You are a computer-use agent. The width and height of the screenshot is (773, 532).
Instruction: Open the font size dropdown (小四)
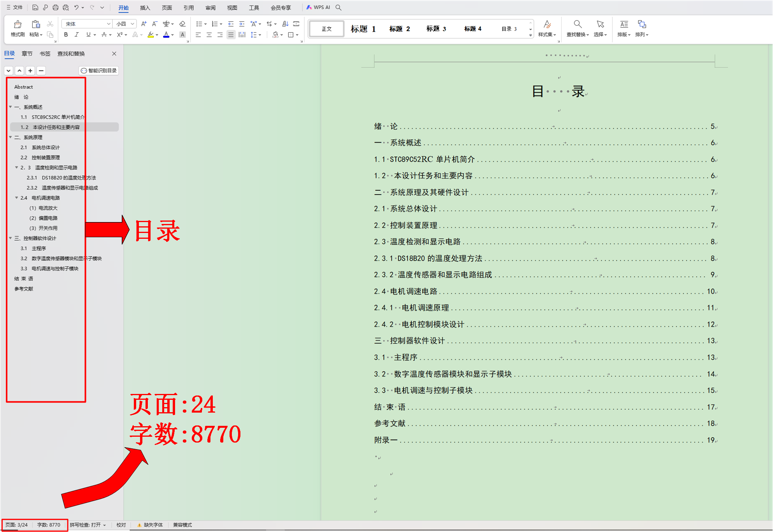point(132,24)
